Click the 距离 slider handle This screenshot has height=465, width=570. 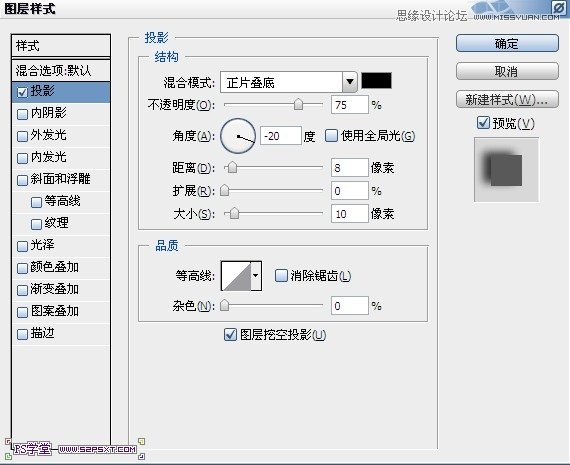[x=232, y=167]
